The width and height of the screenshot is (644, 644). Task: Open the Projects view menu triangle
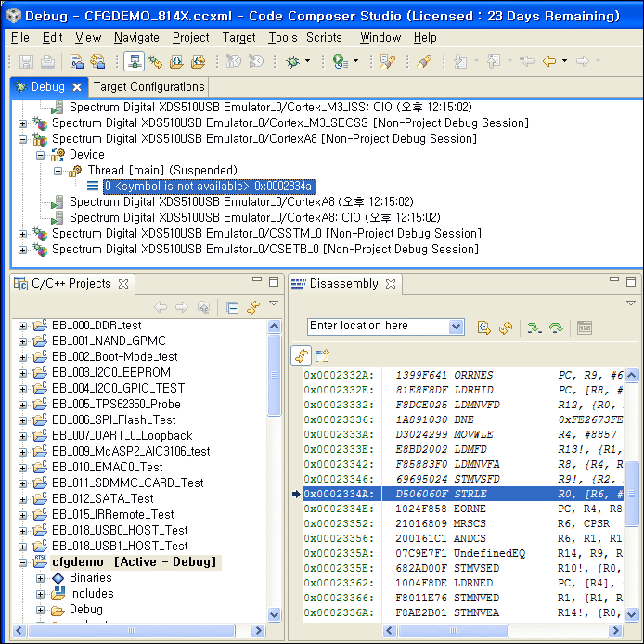pos(274,303)
